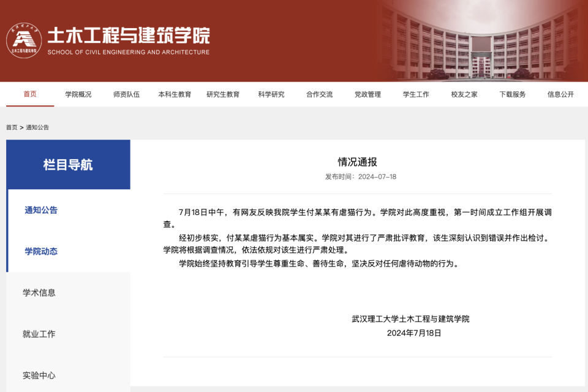Click the 首页 breadcrumb link

[x=12, y=127]
